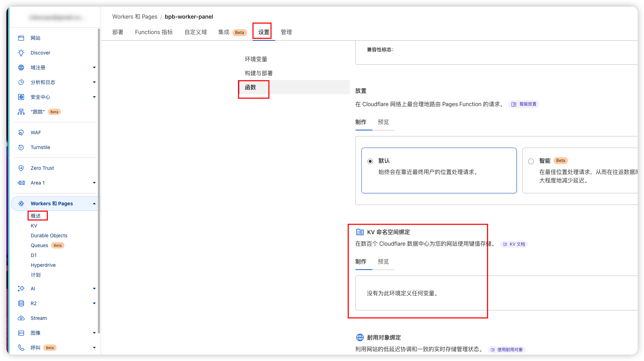Switch to 预览 tab under 放置
This screenshot has width=644, height=361.
point(383,122)
